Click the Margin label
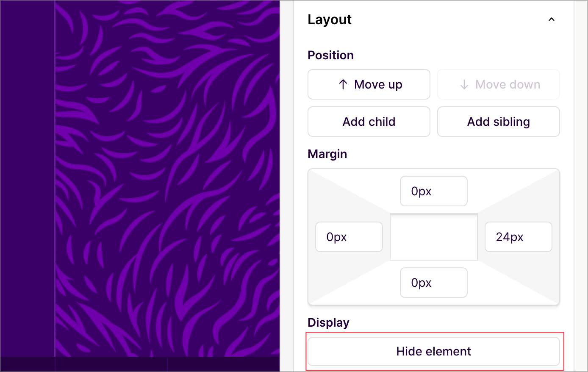The image size is (588, 372). 327,154
